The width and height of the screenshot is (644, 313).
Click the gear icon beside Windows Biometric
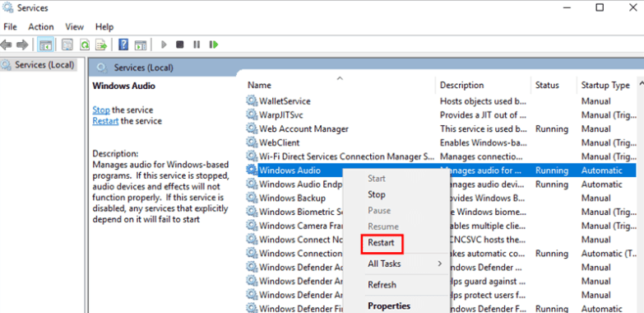pos(252,212)
